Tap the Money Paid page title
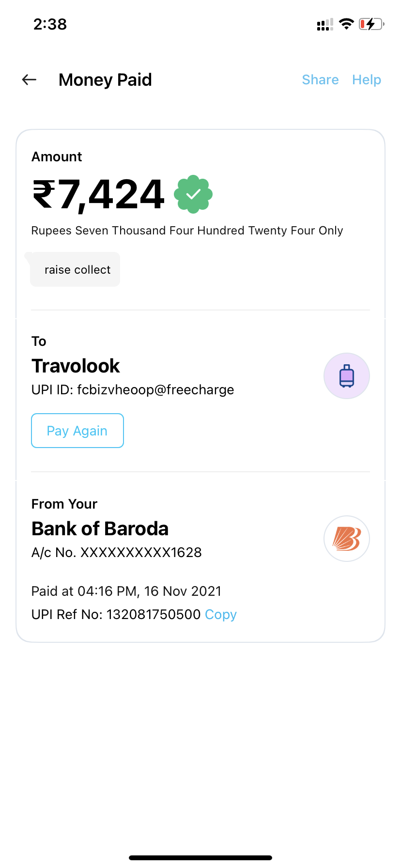The height and width of the screenshot is (868, 401). click(105, 80)
